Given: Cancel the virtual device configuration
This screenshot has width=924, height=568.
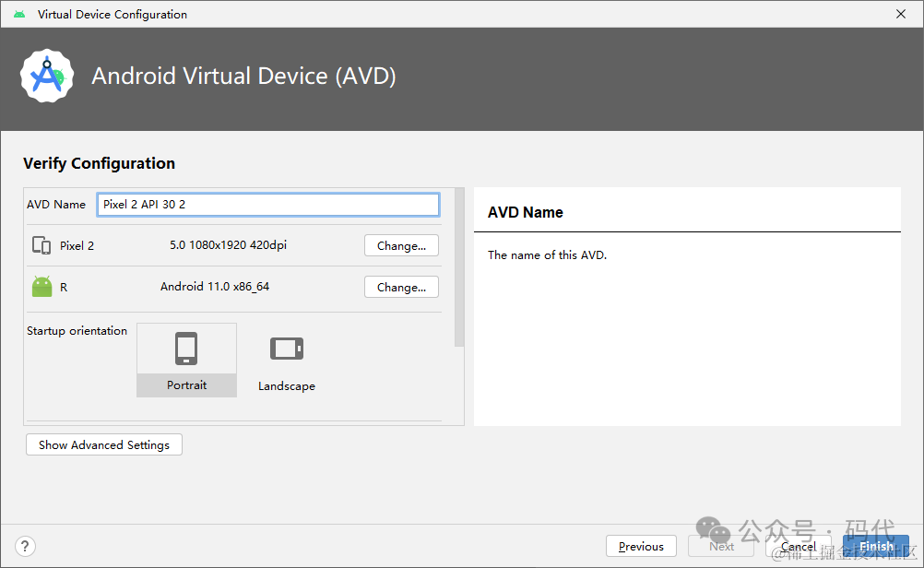Looking at the screenshot, I should (x=799, y=546).
